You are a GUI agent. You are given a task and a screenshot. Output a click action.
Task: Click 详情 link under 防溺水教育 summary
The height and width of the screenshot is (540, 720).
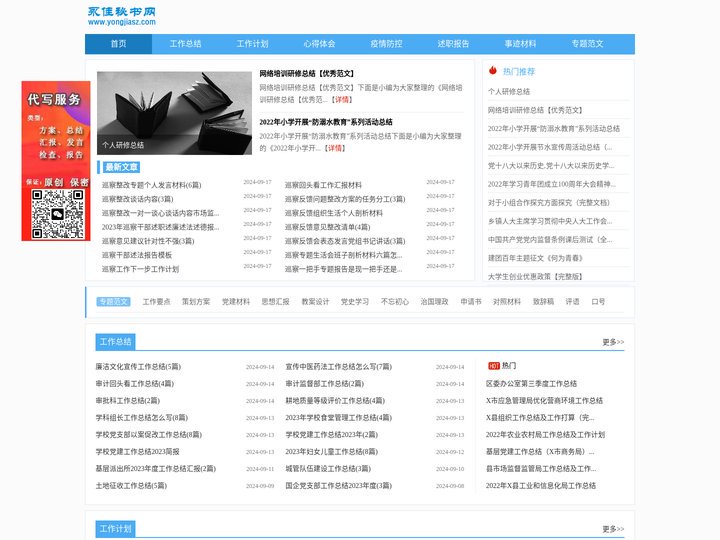pyautogui.click(x=335, y=148)
